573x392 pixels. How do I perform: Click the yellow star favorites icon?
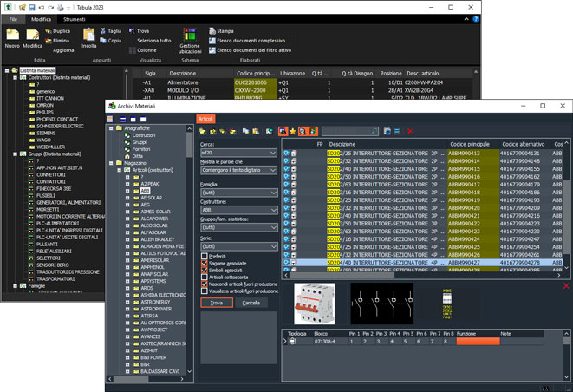coord(293,131)
